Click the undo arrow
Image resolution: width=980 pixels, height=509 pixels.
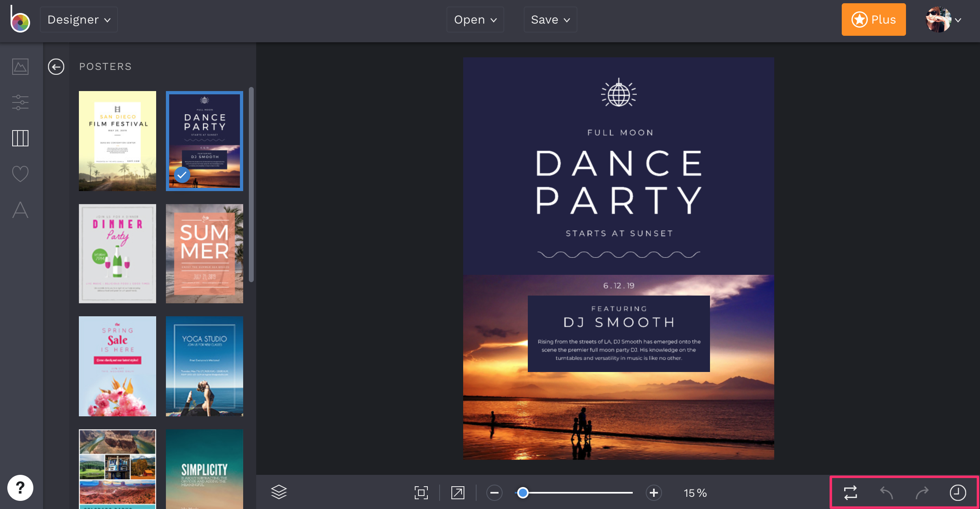pyautogui.click(x=886, y=493)
